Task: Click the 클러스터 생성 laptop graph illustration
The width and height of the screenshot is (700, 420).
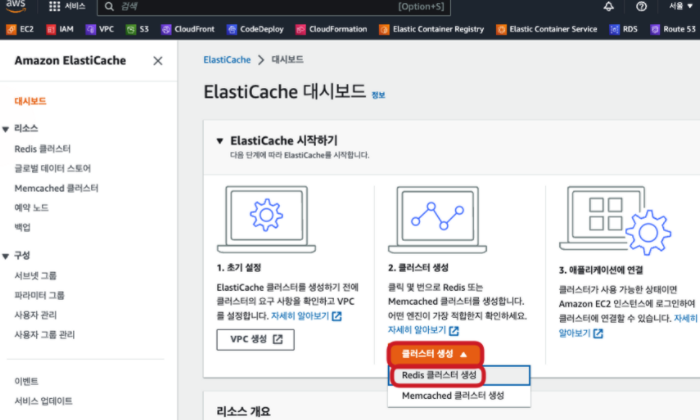Action: coord(437,220)
